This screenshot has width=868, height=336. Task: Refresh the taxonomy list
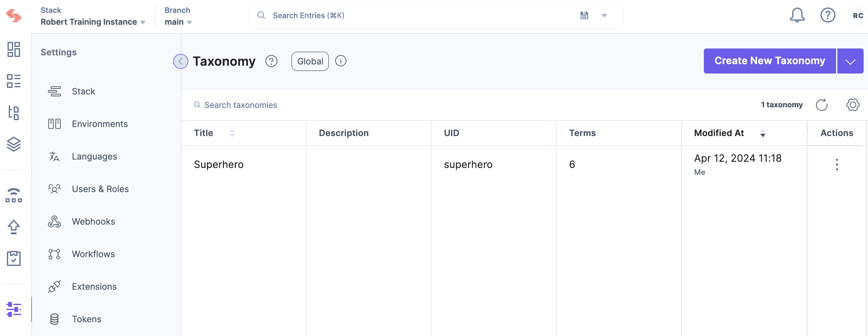point(821,105)
